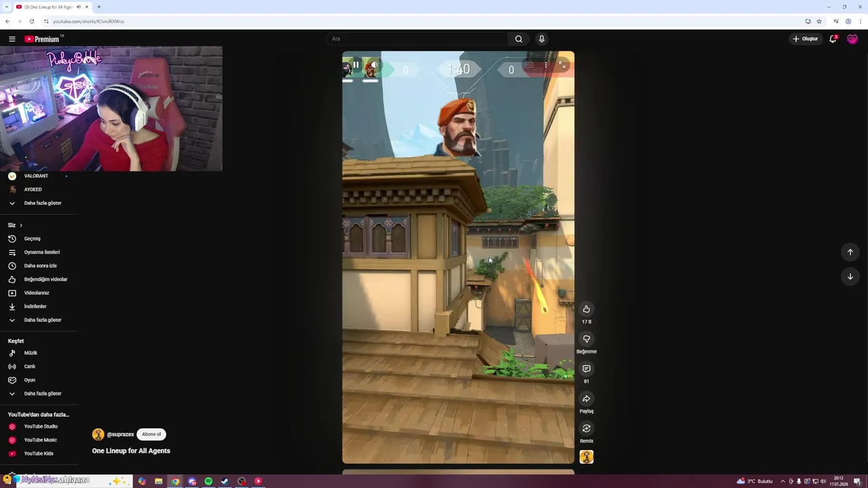Image resolution: width=868 pixels, height=488 pixels.
Task: Open the sound source thumbnail
Action: pos(587,457)
